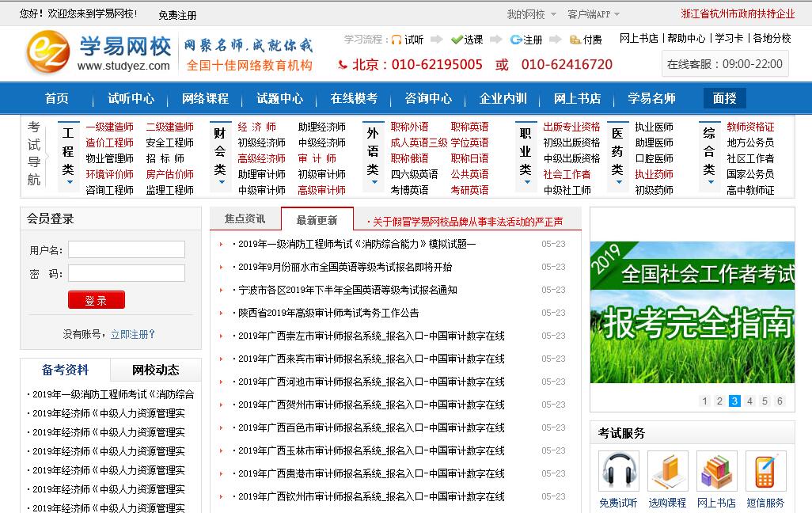Expand the 我的网校 dropdown
Screen dimensions: 812x513
[530, 14]
